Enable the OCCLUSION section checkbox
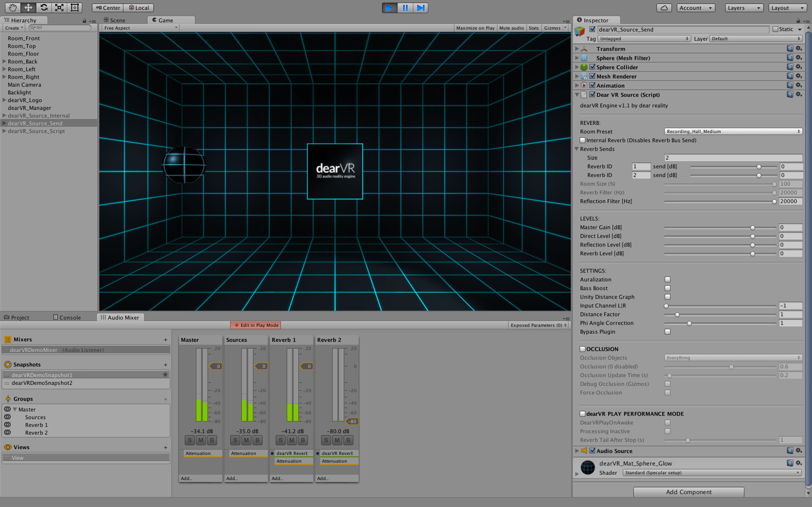 (x=582, y=348)
